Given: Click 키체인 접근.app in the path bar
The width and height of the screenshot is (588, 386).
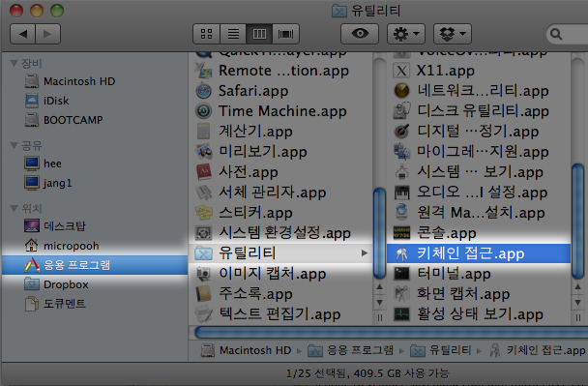Looking at the screenshot, I should [538, 350].
